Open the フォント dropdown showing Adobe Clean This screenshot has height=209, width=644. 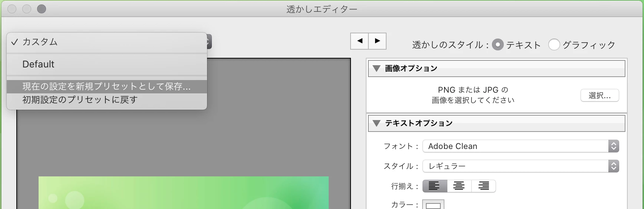coord(521,146)
